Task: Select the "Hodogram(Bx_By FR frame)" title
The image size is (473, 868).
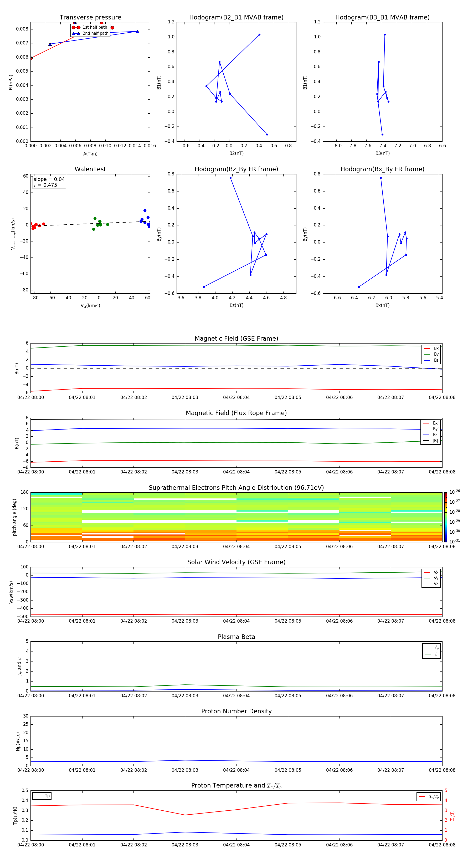Action: tap(382, 169)
